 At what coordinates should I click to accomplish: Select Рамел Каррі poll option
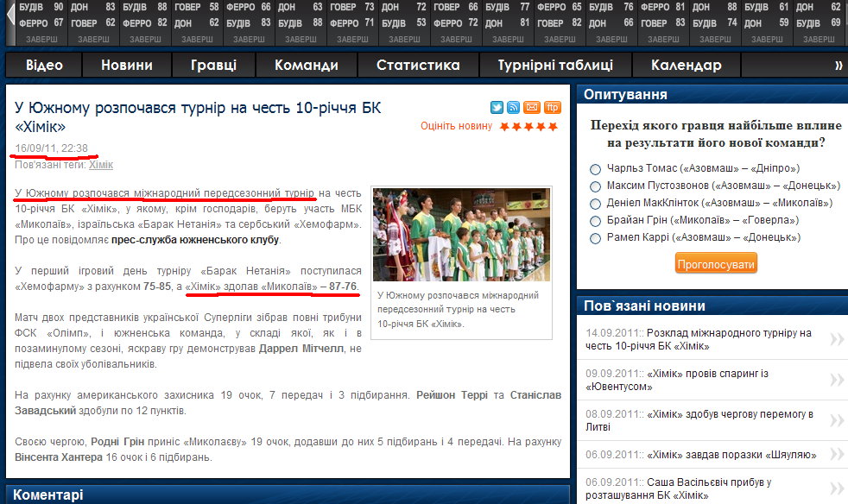click(x=596, y=238)
